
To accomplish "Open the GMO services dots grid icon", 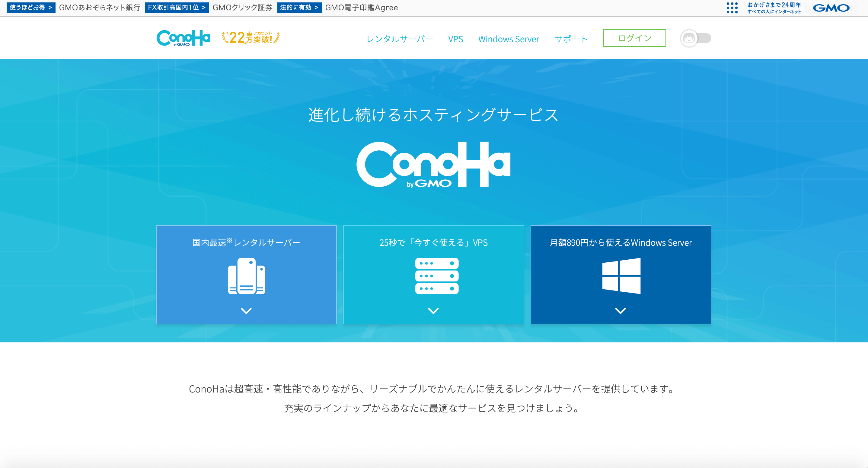I will (x=732, y=8).
